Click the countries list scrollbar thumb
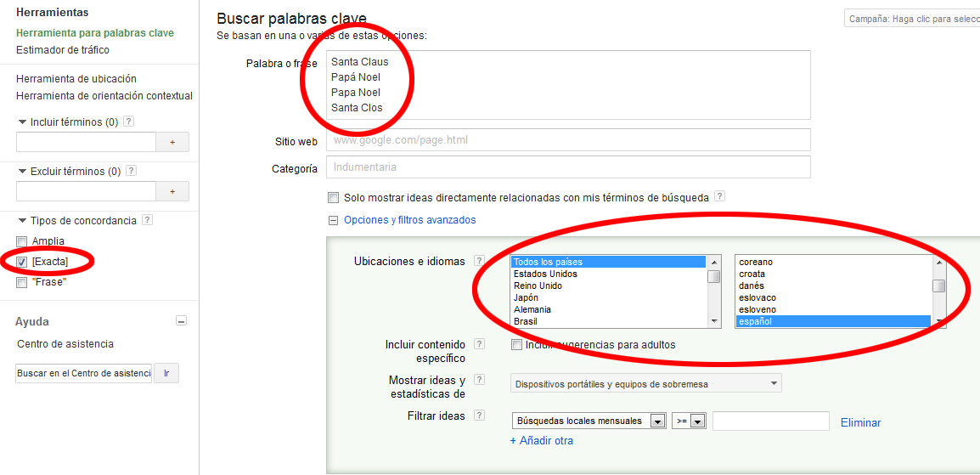Screen dimensions: 980x475 pos(713,275)
